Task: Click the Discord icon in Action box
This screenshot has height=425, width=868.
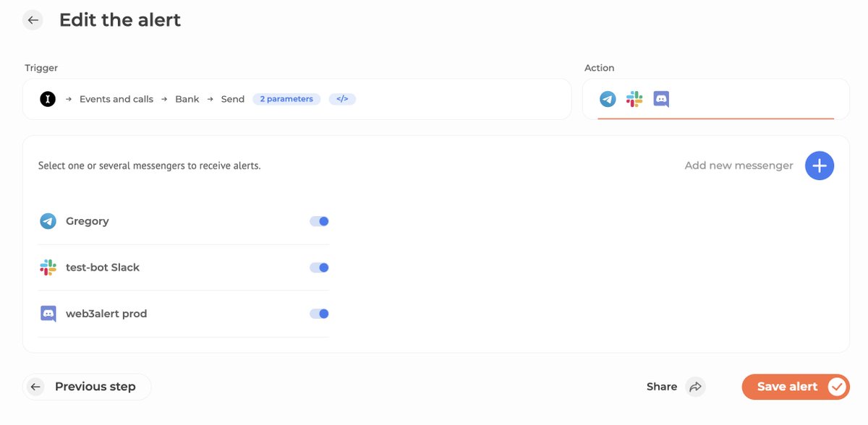Action: pyautogui.click(x=661, y=99)
